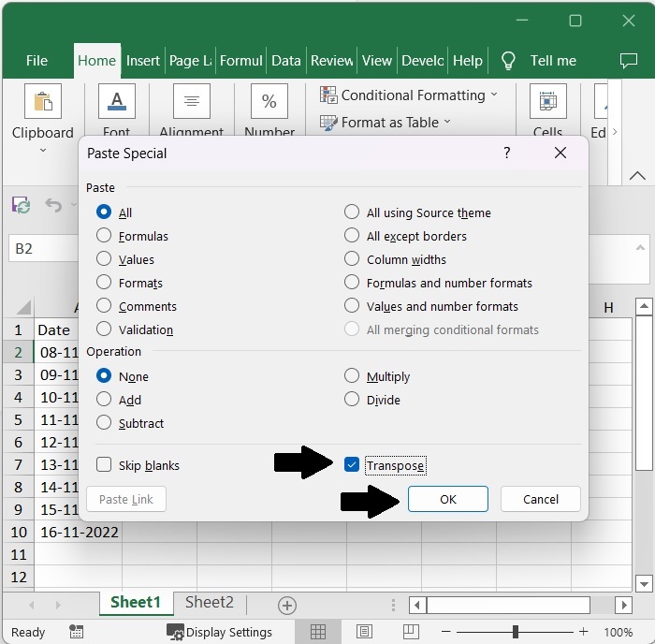This screenshot has height=644, width=655.
Task: Open the Clipboard paste icon
Action: pyautogui.click(x=43, y=101)
